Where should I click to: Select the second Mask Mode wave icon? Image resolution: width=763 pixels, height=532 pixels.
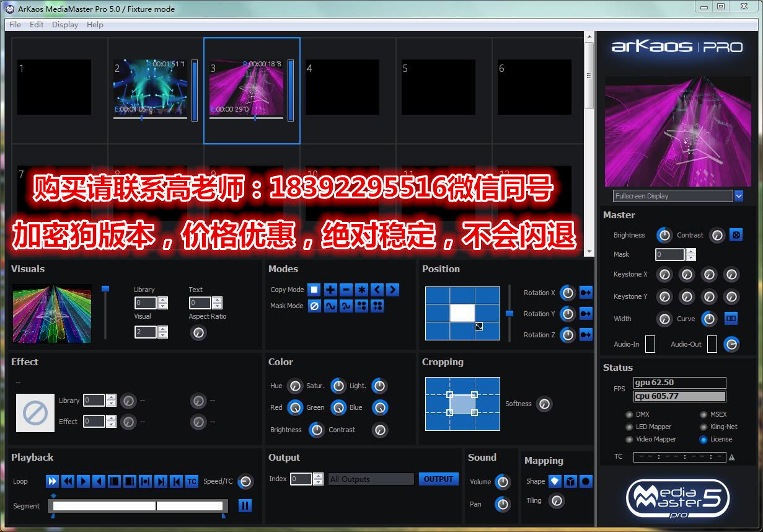pyautogui.click(x=330, y=306)
